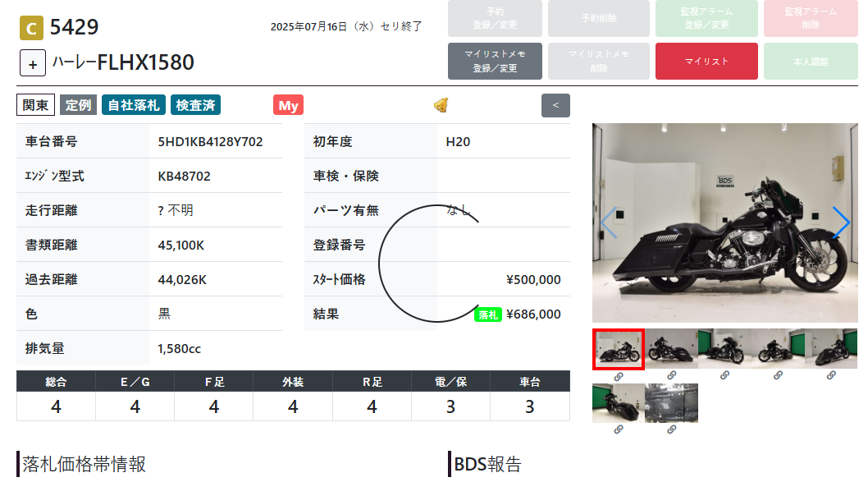Click the collapse arrow button above the table
The width and height of the screenshot is (868, 482).
(555, 105)
